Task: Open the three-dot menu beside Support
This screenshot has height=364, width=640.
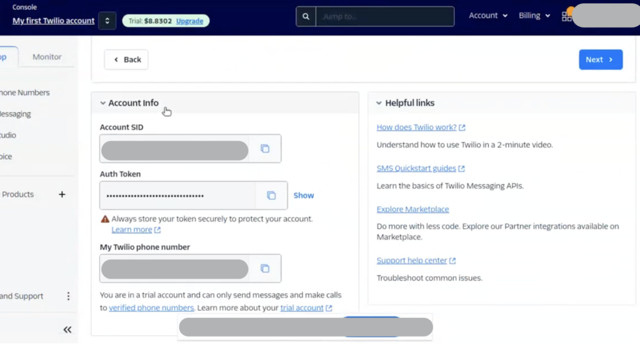Action: [x=68, y=297]
